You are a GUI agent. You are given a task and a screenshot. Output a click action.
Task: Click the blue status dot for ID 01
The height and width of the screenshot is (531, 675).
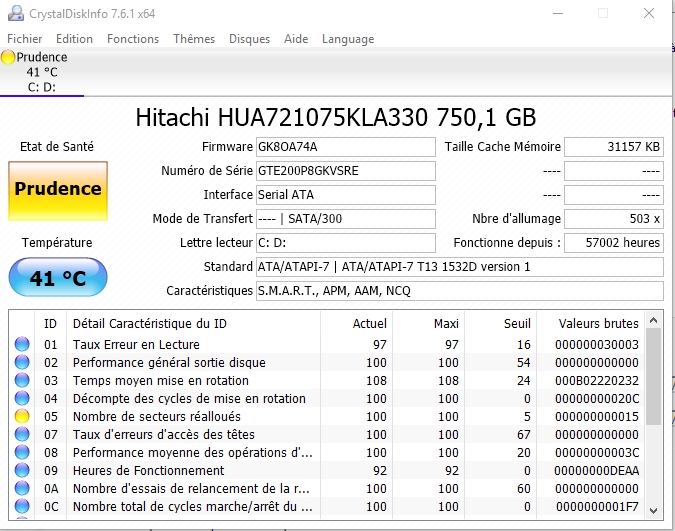22,344
